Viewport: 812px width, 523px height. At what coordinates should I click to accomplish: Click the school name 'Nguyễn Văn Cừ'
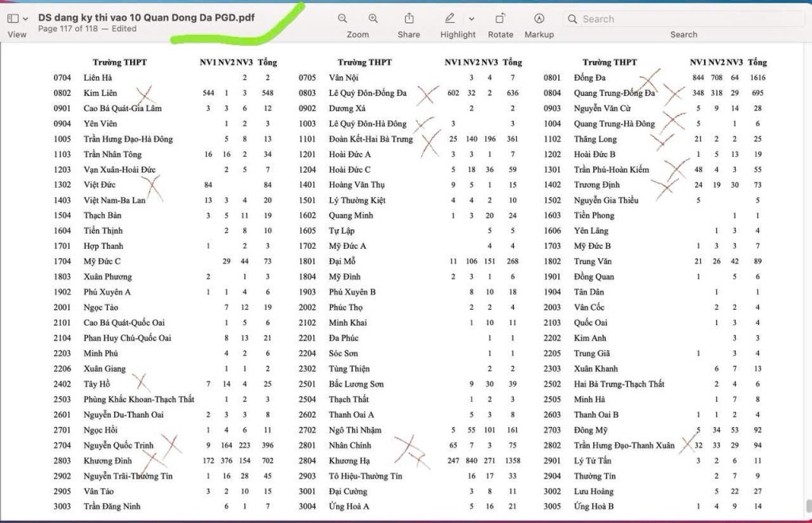[x=603, y=109]
